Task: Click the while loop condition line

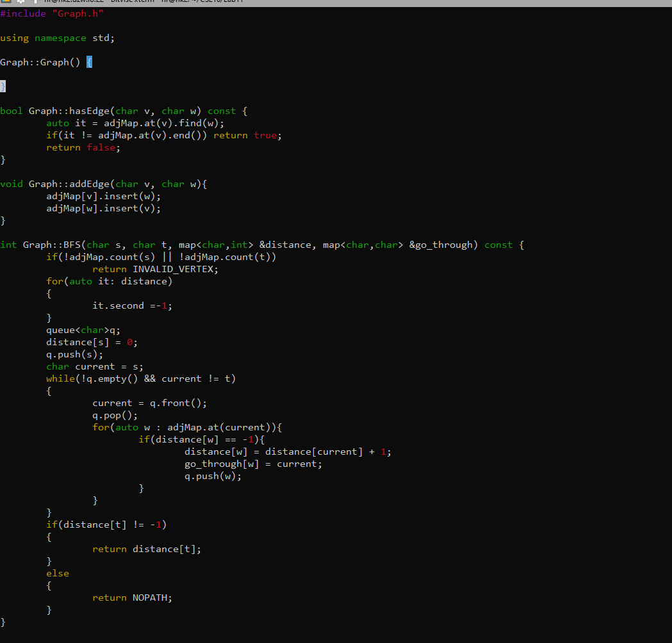Action: 141,378
